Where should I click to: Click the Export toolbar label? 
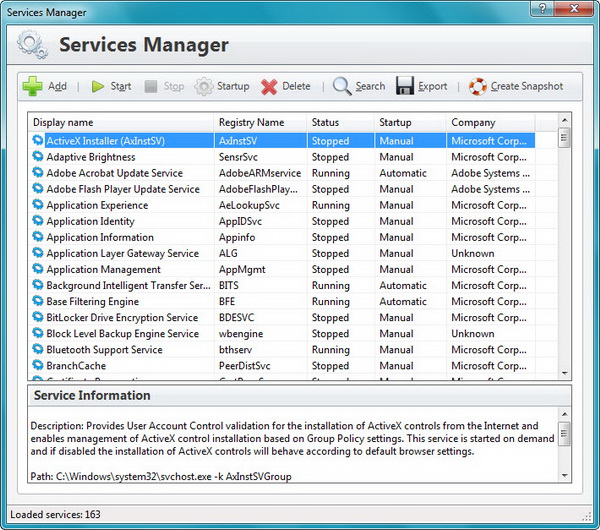(x=432, y=86)
